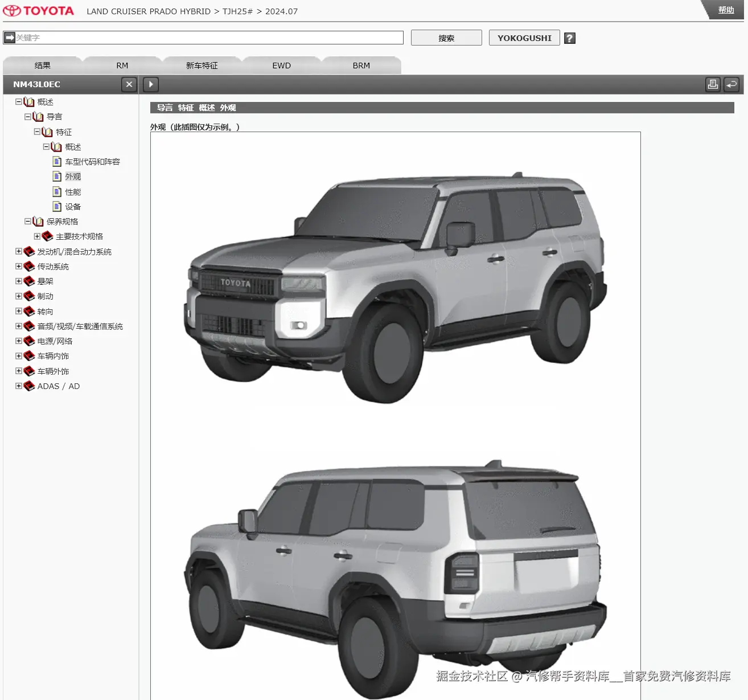Click the 性能 document icon
748x700 pixels.
[57, 192]
